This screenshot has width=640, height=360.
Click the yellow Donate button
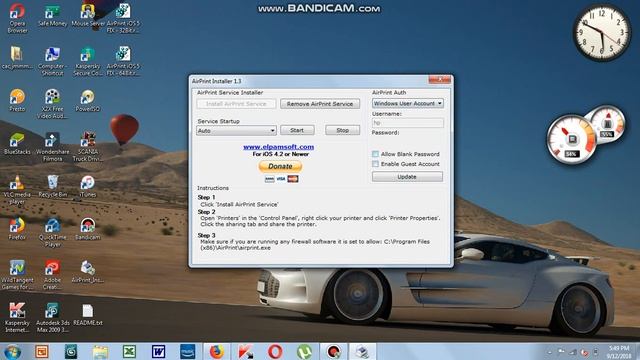280,167
